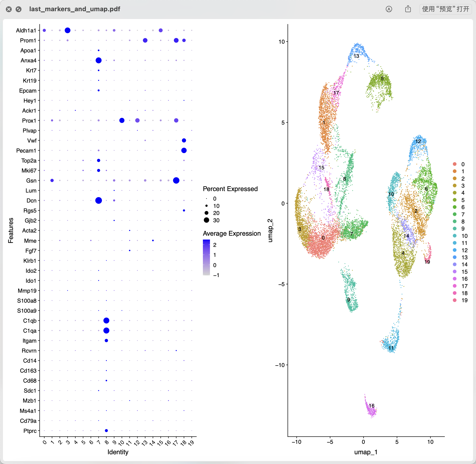Click the cluster 19 color legend swatch
The image size is (476, 464).
pos(455,300)
